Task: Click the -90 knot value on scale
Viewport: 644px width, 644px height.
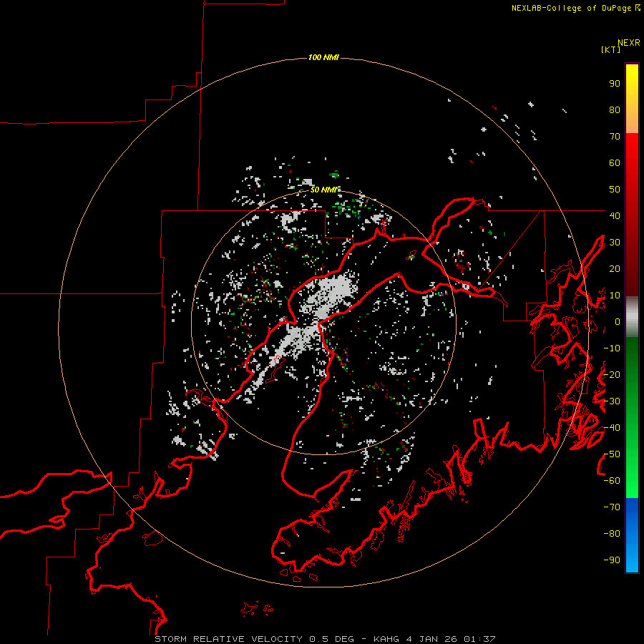Action: [x=612, y=560]
